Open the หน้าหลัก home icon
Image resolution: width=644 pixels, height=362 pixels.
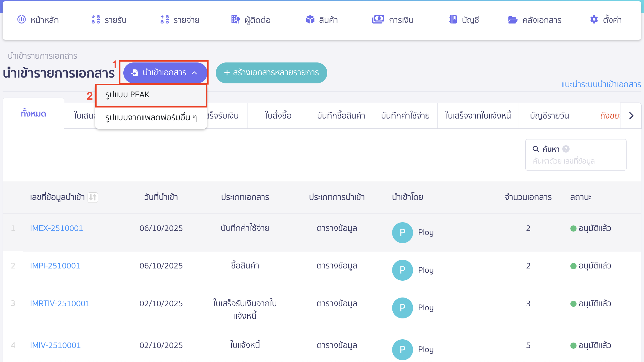coord(22,20)
